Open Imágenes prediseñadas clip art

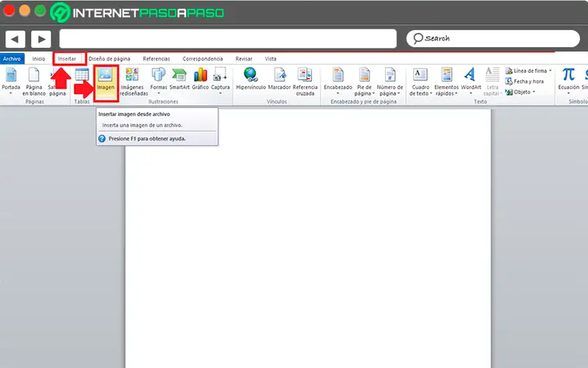[132, 82]
